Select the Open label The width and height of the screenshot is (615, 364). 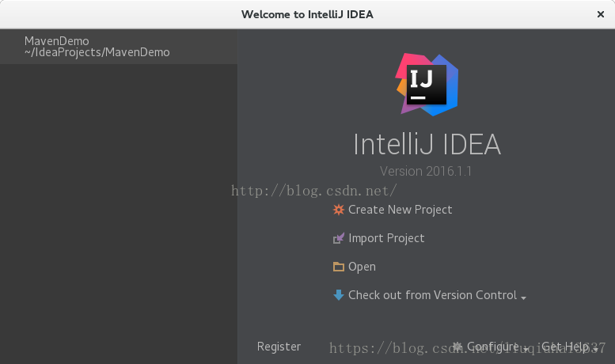point(362,267)
